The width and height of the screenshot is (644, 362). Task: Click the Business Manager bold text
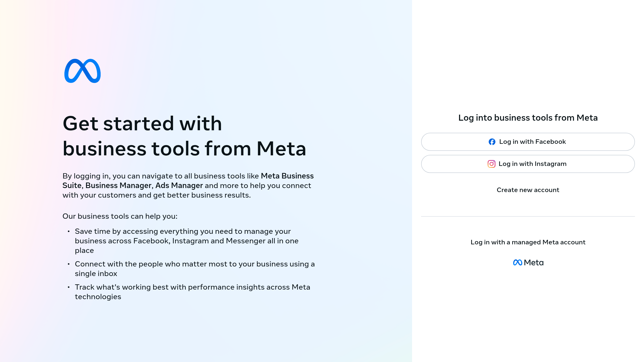(118, 186)
